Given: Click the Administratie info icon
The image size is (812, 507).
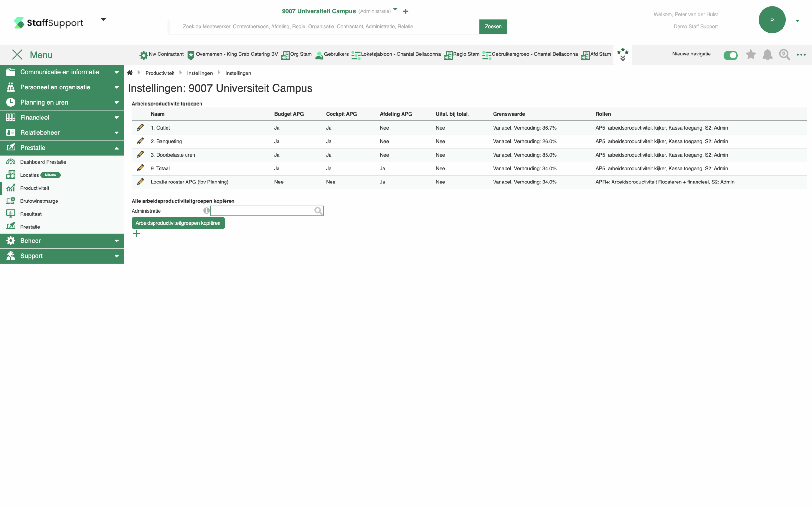Looking at the screenshot, I should [206, 211].
